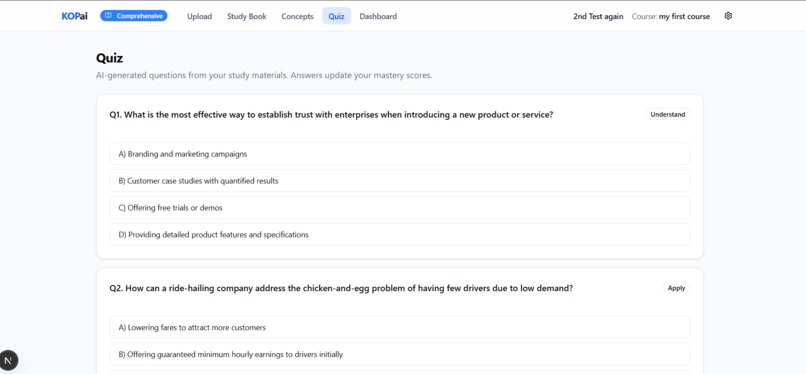Click the 2nd Test again label

[598, 16]
